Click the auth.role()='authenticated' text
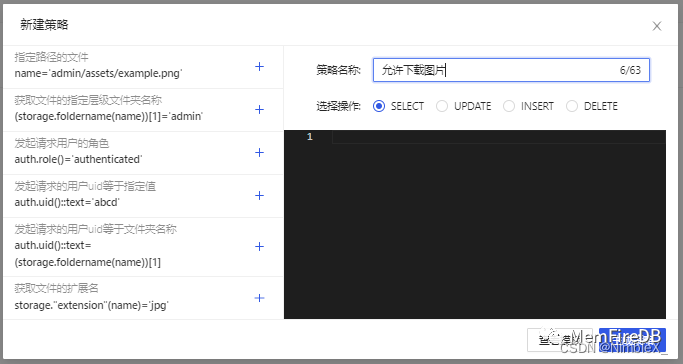Screen dimensions: 683x364 coord(78,159)
